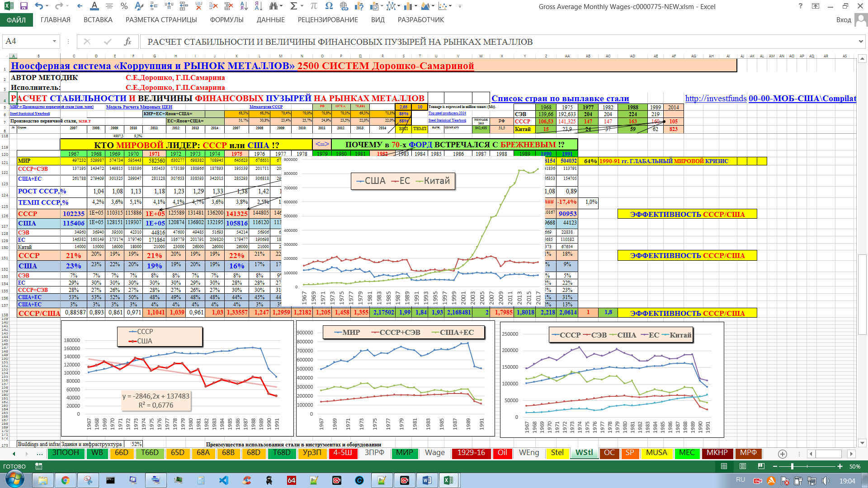Click the investfunds hyperlink cell
This screenshot has height=488, width=868.
[715, 99]
